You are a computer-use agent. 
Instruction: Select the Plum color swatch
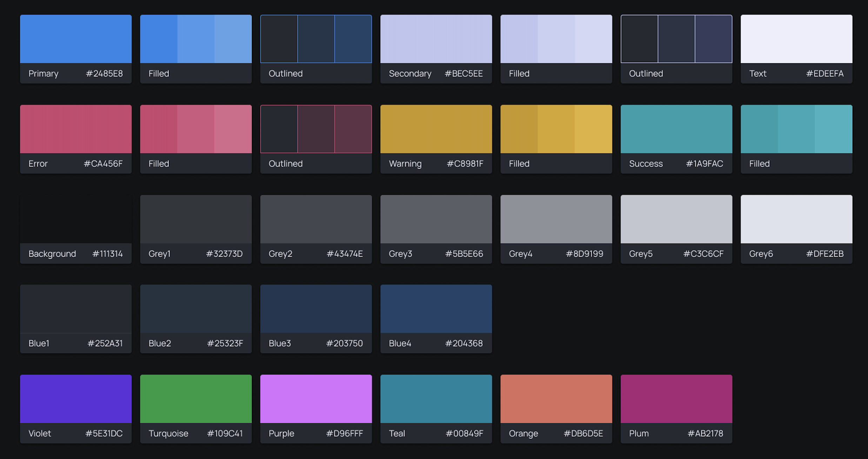676,399
